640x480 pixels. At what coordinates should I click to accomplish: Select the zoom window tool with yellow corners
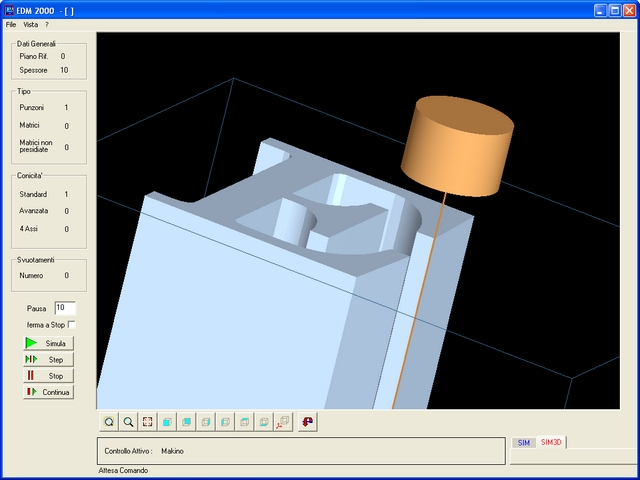point(109,422)
